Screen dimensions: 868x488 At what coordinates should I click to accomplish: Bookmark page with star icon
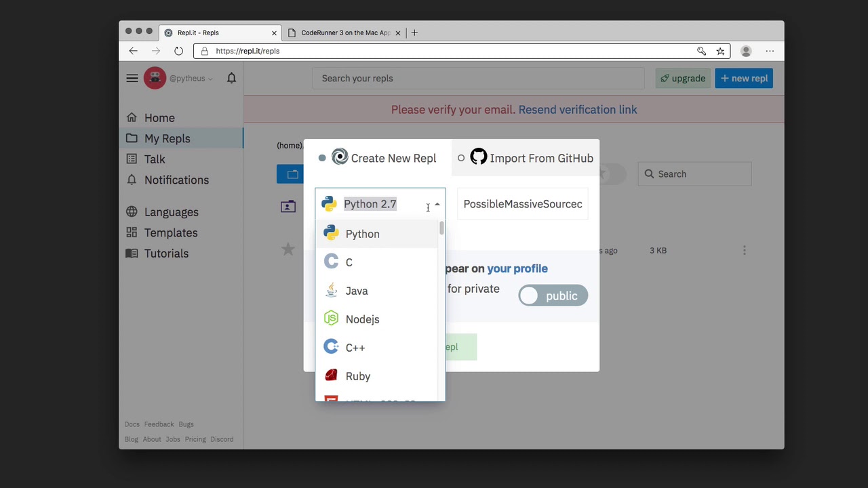pyautogui.click(x=720, y=51)
